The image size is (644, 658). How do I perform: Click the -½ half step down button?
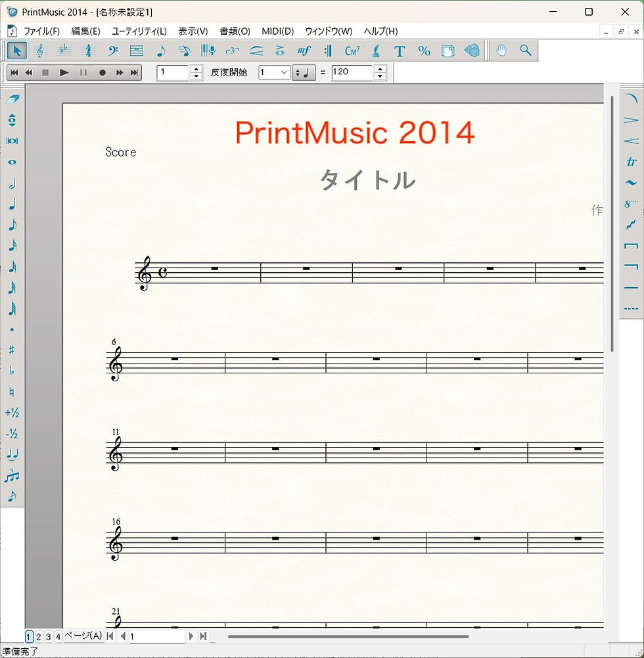[12, 433]
